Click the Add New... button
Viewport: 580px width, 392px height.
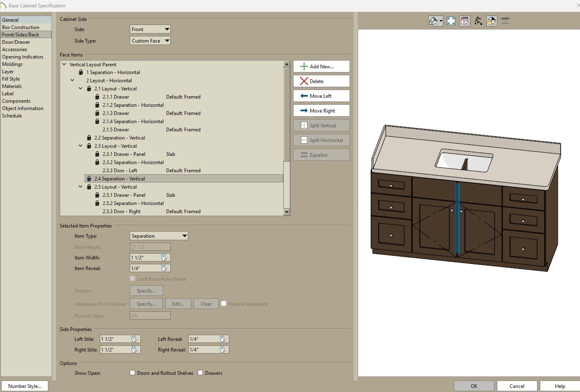click(321, 66)
